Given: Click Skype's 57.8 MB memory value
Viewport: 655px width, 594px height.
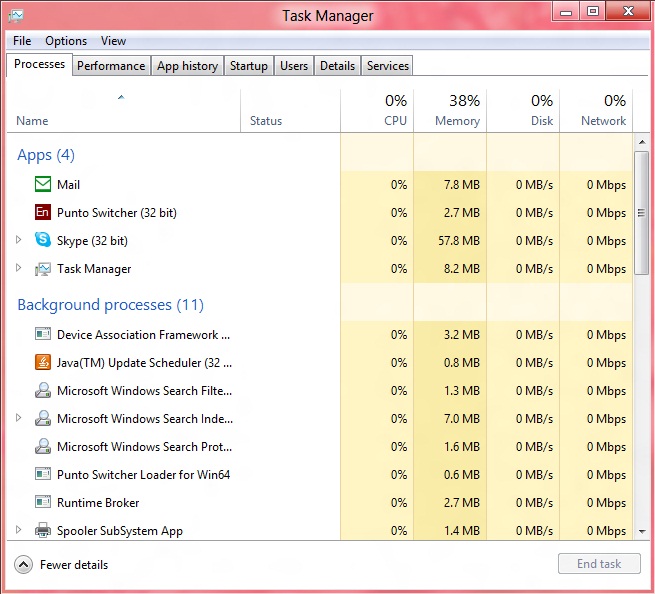Looking at the screenshot, I should tap(459, 241).
